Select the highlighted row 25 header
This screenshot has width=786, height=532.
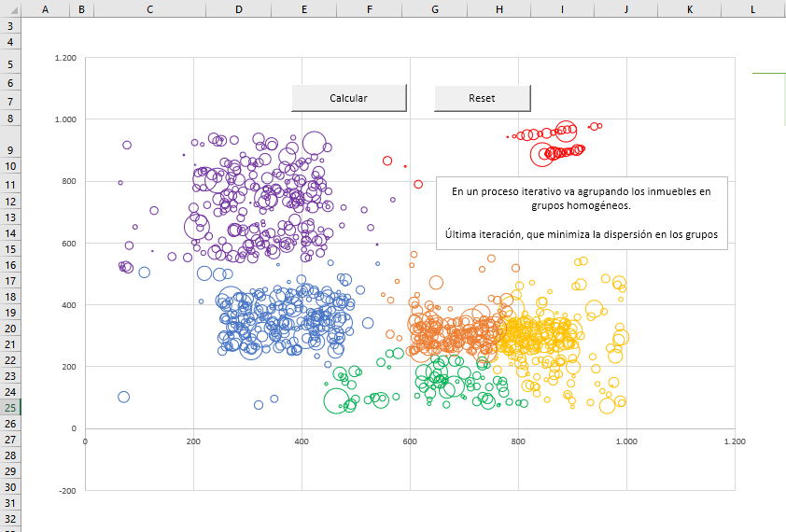pos(10,408)
